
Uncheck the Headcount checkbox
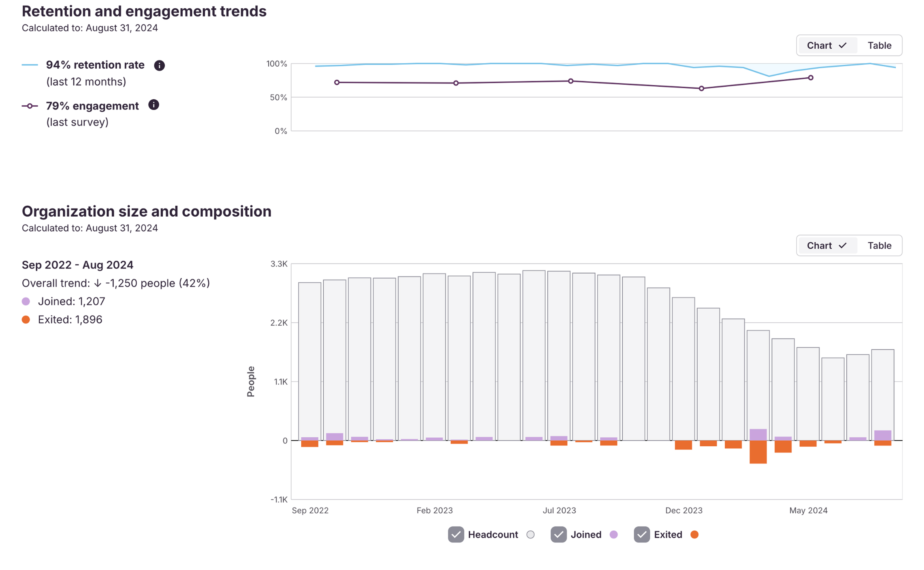(x=456, y=535)
